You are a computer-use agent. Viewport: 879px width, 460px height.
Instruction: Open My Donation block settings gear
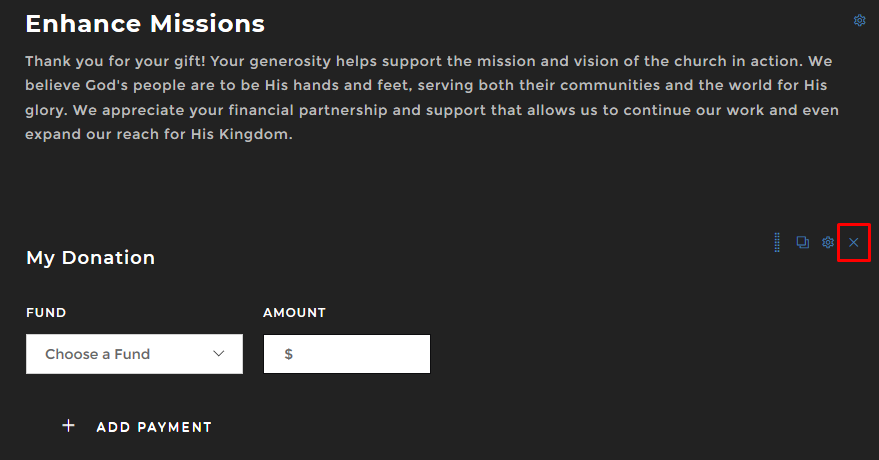(x=828, y=243)
